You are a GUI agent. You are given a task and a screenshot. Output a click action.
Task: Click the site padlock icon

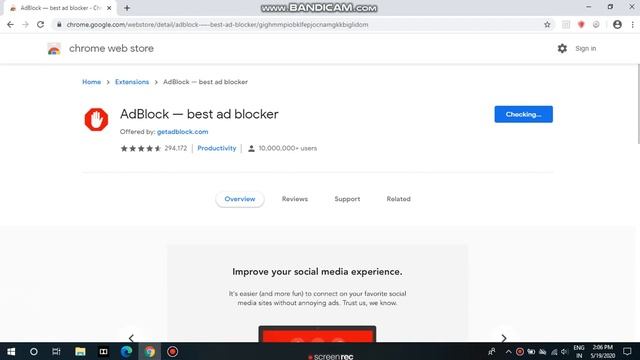[59, 24]
